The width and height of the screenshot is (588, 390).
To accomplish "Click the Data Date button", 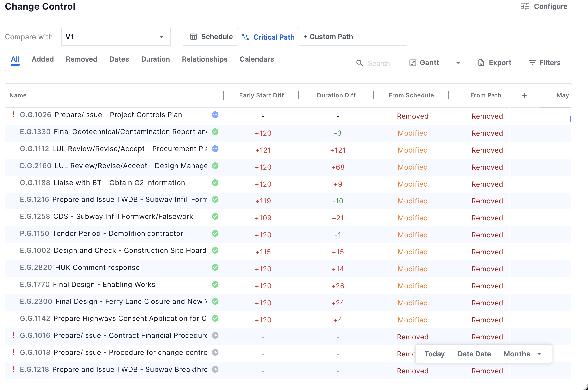I will (474, 354).
